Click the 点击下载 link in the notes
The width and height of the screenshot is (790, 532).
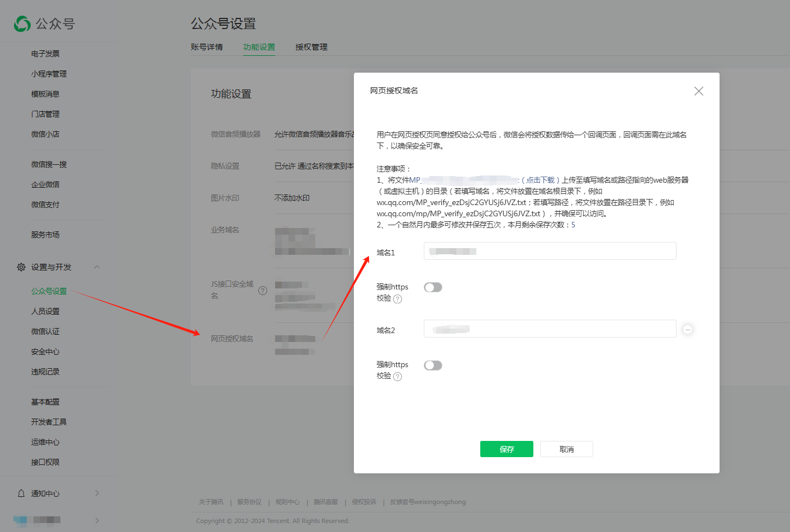540,180
